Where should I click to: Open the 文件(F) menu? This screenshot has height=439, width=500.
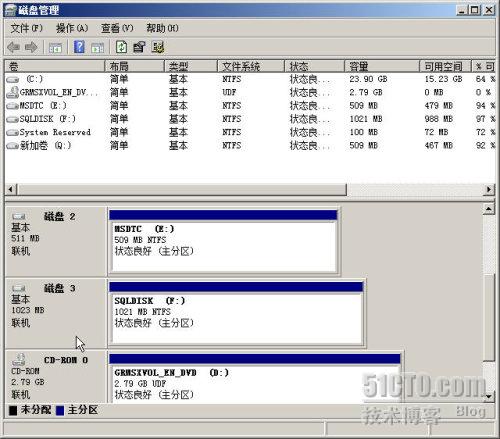[x=27, y=28]
